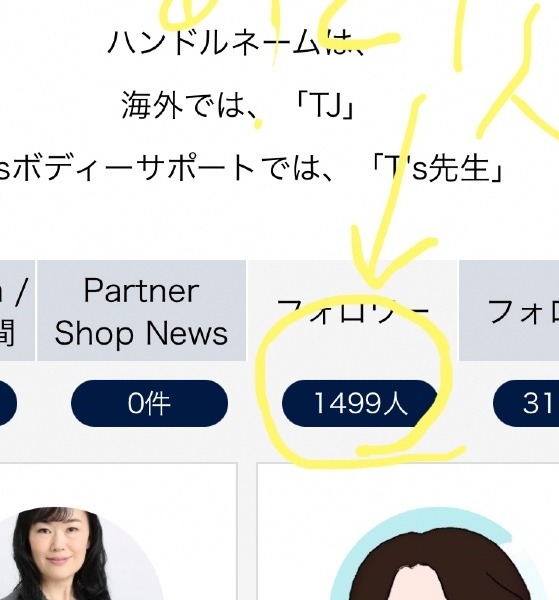Click the cut-off navy badge left of 0件
The width and height of the screenshot is (559, 600).
point(8,403)
